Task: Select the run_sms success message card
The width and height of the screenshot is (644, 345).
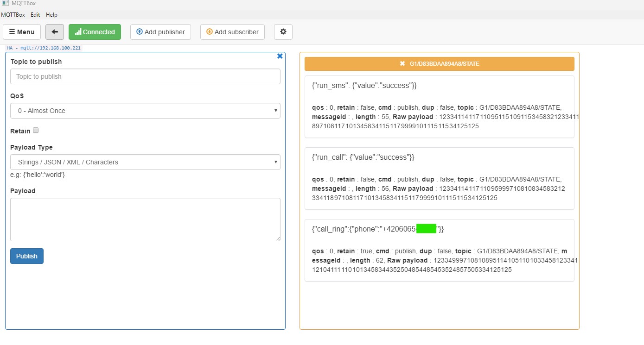Action: tap(439, 107)
